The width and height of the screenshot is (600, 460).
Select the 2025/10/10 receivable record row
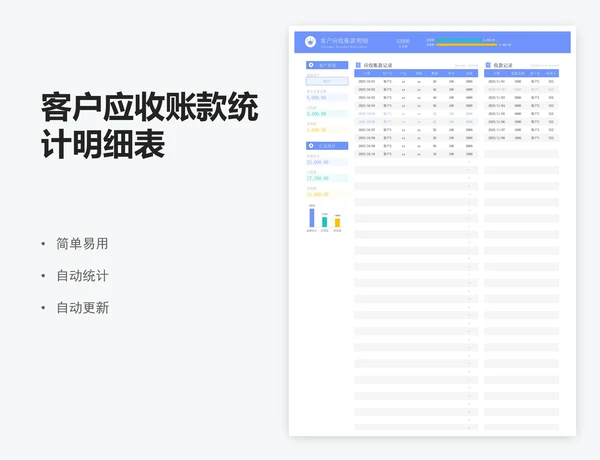point(415,154)
